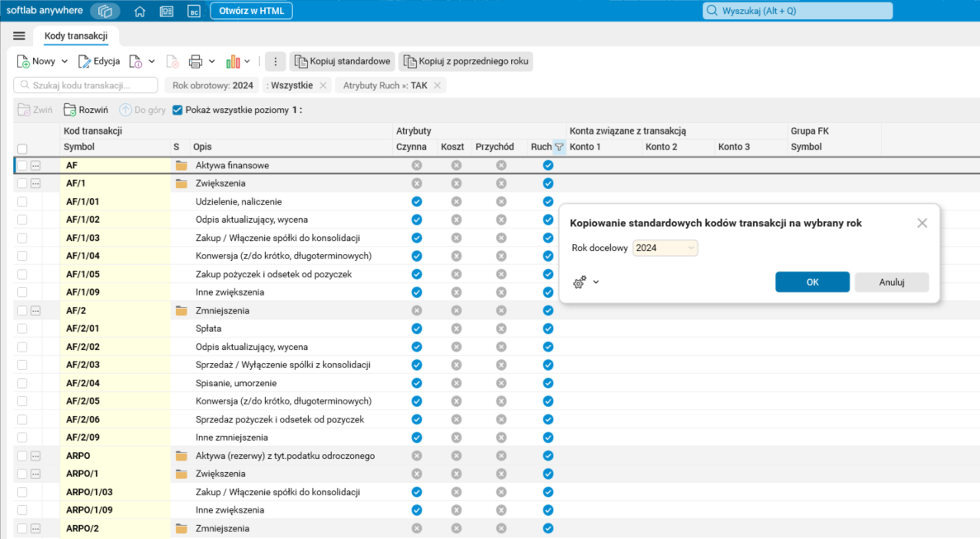Screen dimensions: 980x539
Task: Click the BC icon in header
Action: click(193, 12)
